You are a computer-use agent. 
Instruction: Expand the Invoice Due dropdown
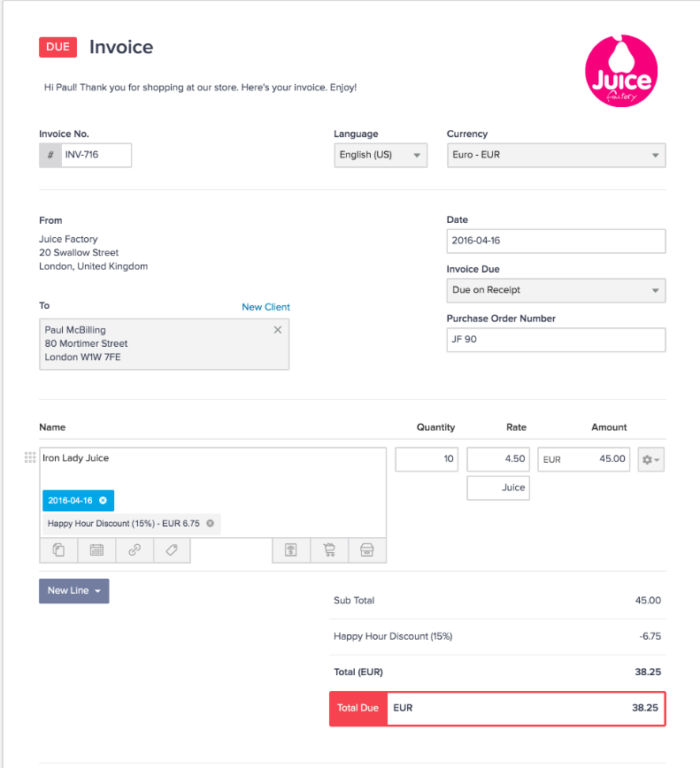pyautogui.click(x=556, y=290)
